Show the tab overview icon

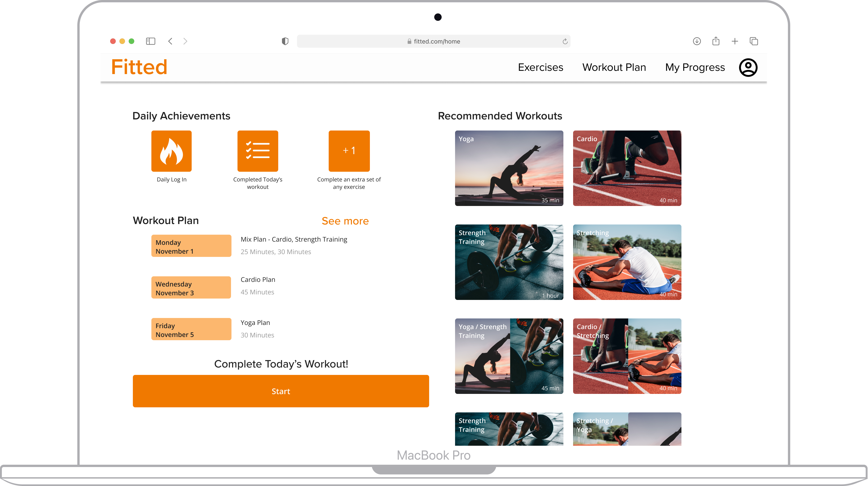(753, 41)
